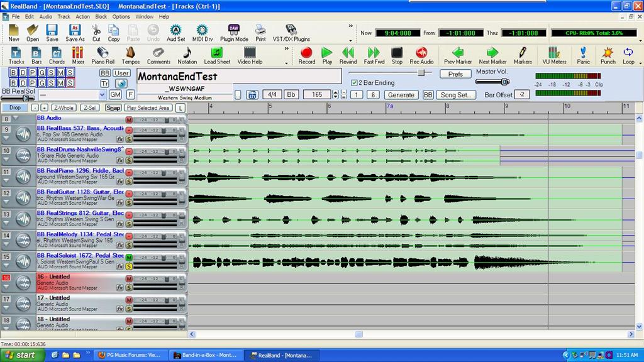Open the instrument patch dropdown
This screenshot has width=644, height=362.
[102, 95]
